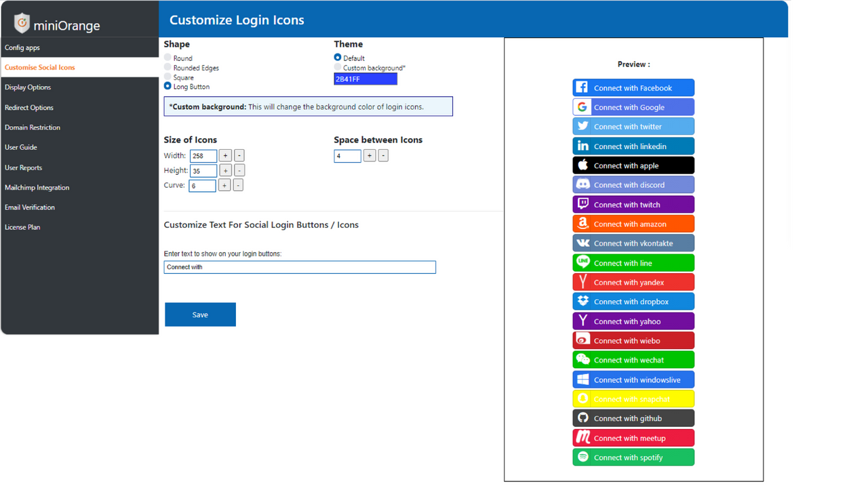This screenshot has height=488, width=868.
Task: Click the GitHub icon in preview
Action: click(583, 418)
